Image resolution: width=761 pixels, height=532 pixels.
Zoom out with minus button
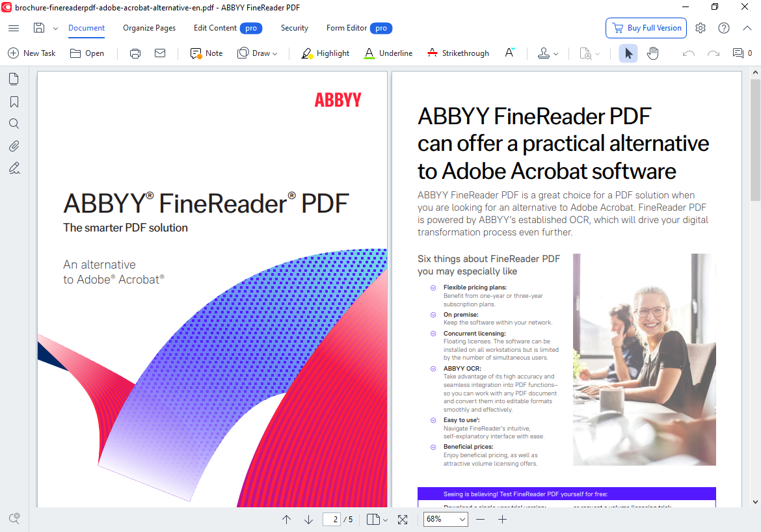tap(481, 520)
